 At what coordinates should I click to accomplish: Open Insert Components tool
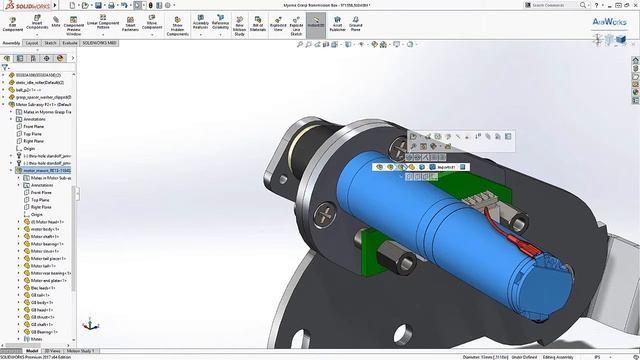37,22
